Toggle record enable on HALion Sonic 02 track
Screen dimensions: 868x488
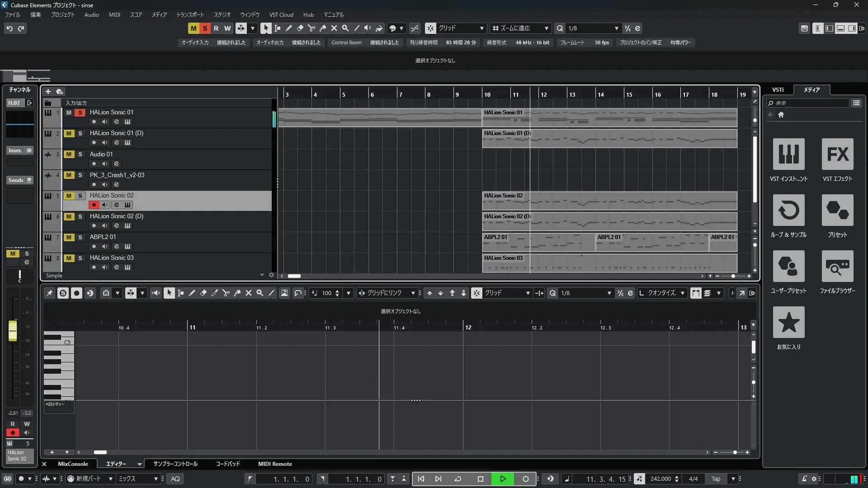click(94, 205)
